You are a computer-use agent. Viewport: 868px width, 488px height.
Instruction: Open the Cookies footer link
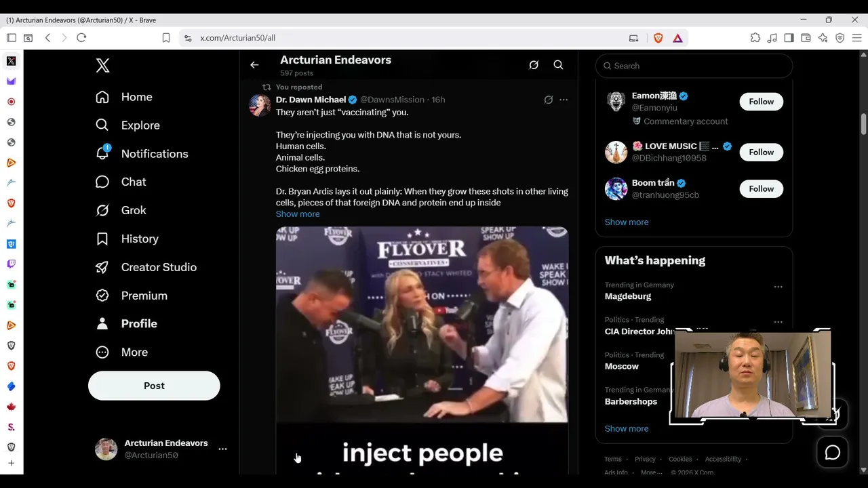tap(680, 460)
